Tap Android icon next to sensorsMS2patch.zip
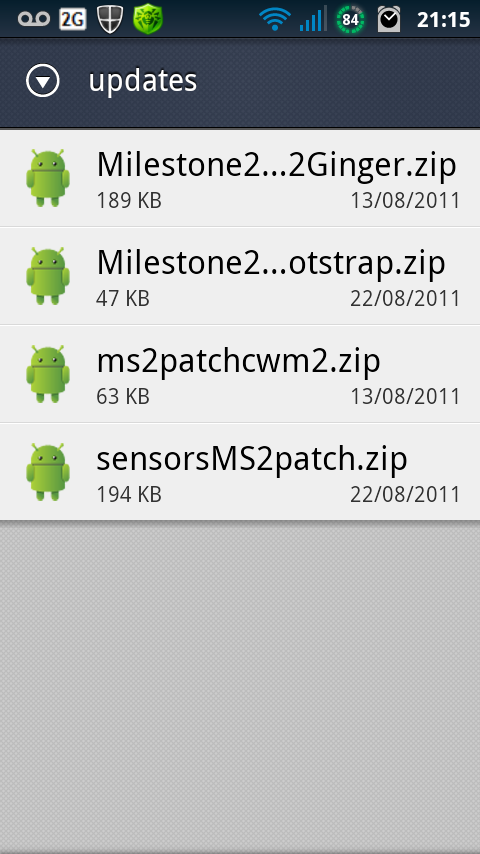The image size is (480, 854). (x=48, y=472)
